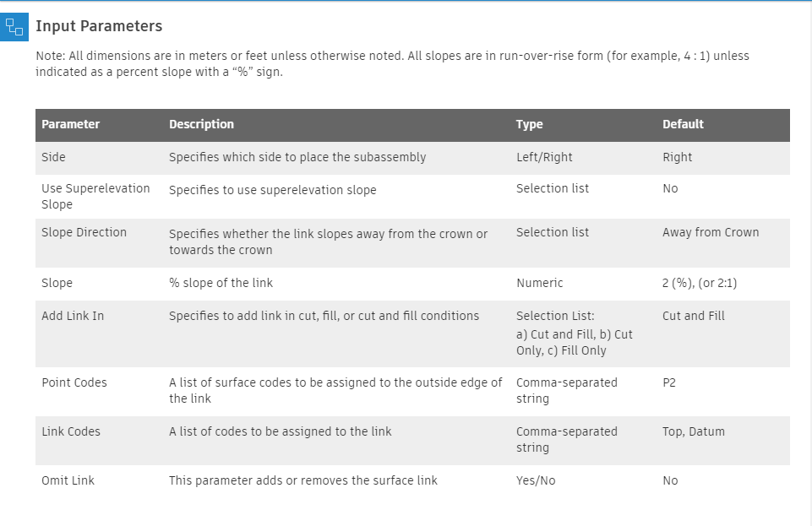The image size is (812, 526).
Task: Click the P2 default value
Action: 669,382
